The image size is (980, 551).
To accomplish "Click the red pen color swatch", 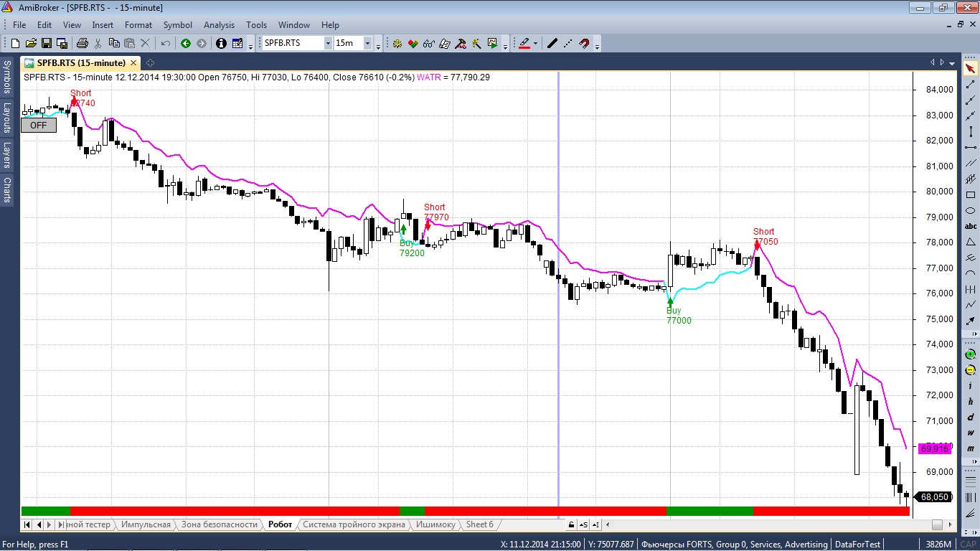I will pos(524,43).
